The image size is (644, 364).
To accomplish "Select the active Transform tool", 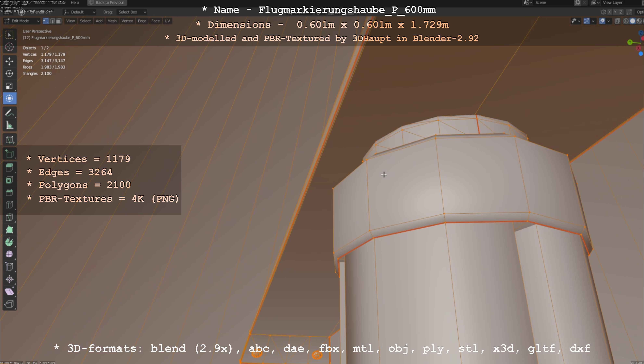I will pyautogui.click(x=9, y=98).
